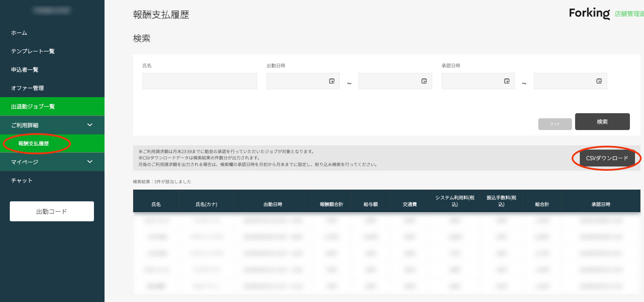The width and height of the screenshot is (644, 302).
Task: Click the 振込手数料(税込) column header
Action: [x=501, y=201]
